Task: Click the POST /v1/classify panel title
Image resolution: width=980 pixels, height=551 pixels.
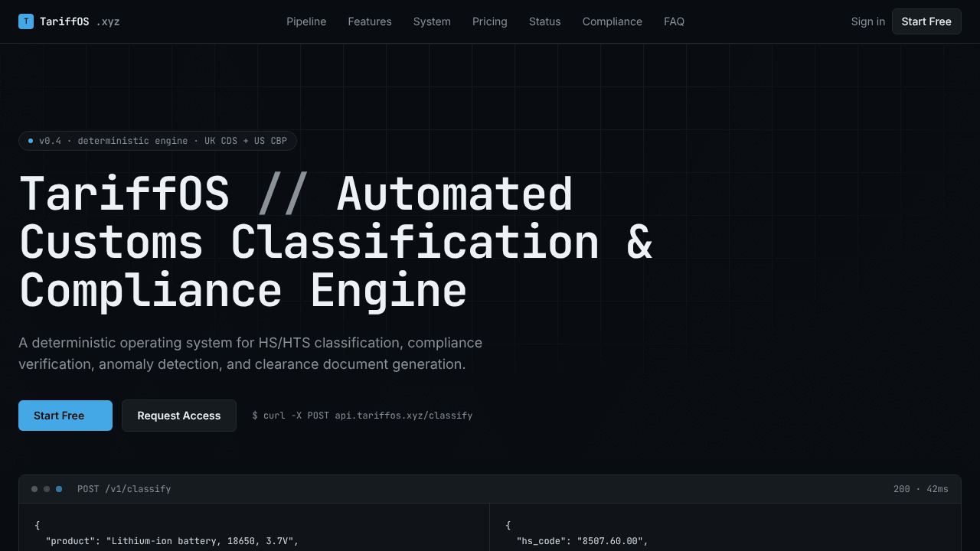Action: coord(124,489)
